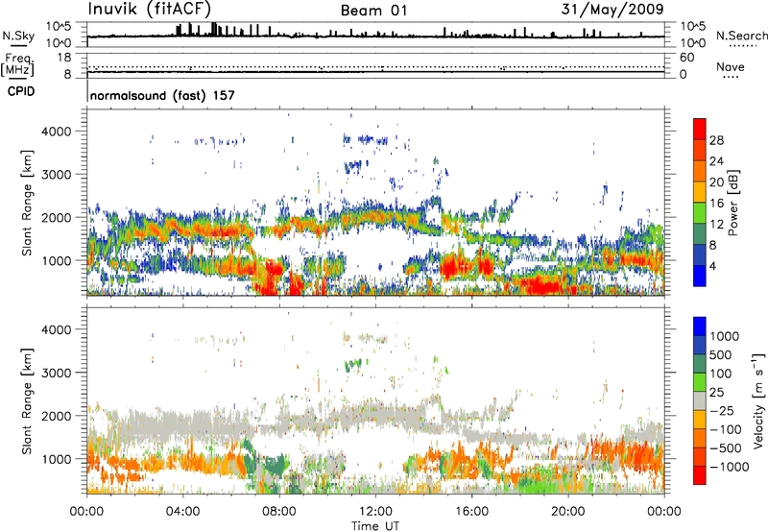
Task: Click the date "31/May/2009"
Action: [612, 10]
